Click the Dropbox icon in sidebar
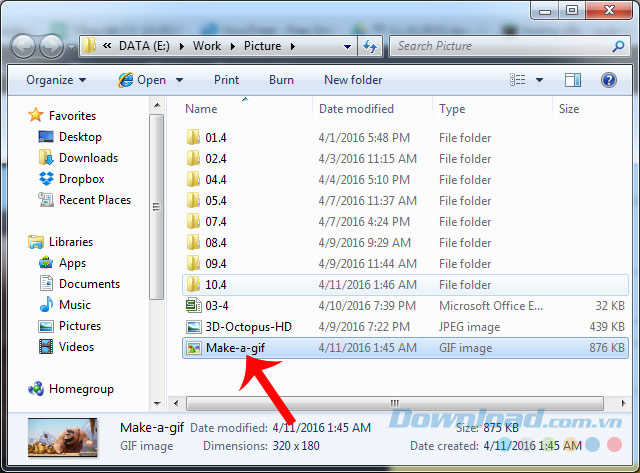This screenshot has width=640, height=473. click(x=46, y=178)
